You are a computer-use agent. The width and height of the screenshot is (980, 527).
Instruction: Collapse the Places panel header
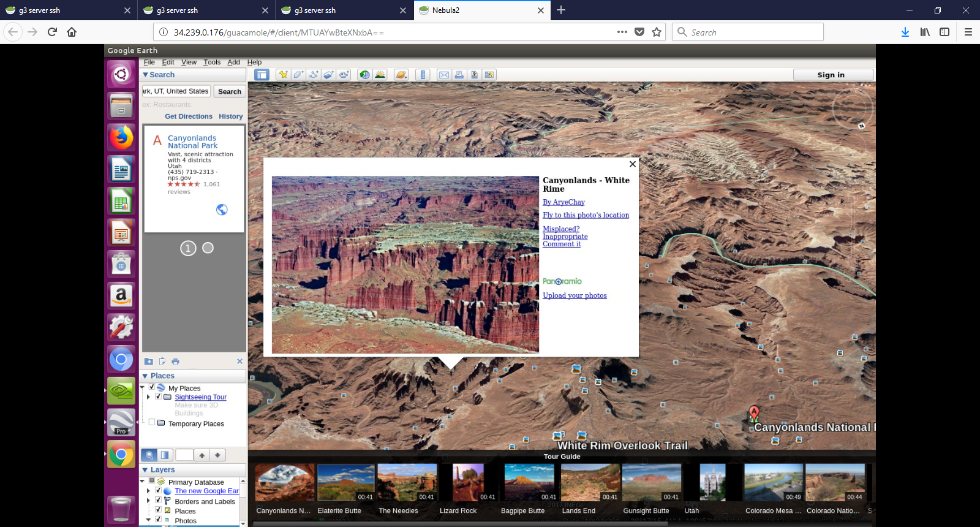tap(145, 376)
